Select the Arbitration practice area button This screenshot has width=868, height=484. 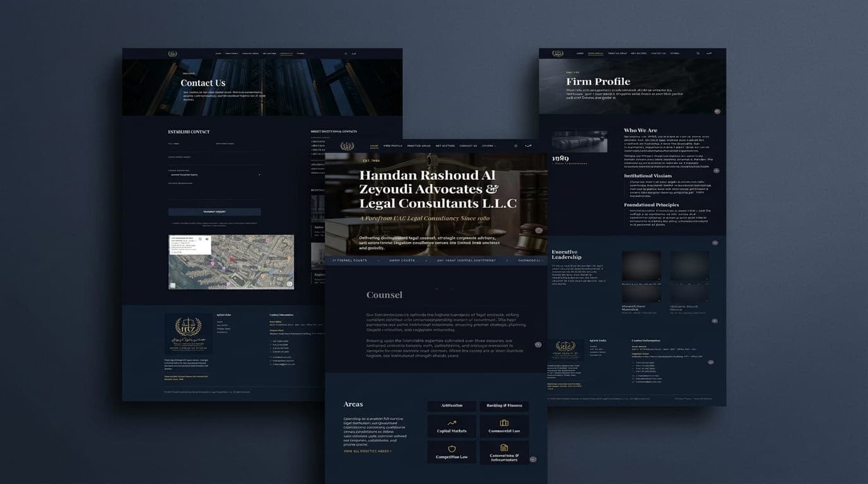(452, 406)
